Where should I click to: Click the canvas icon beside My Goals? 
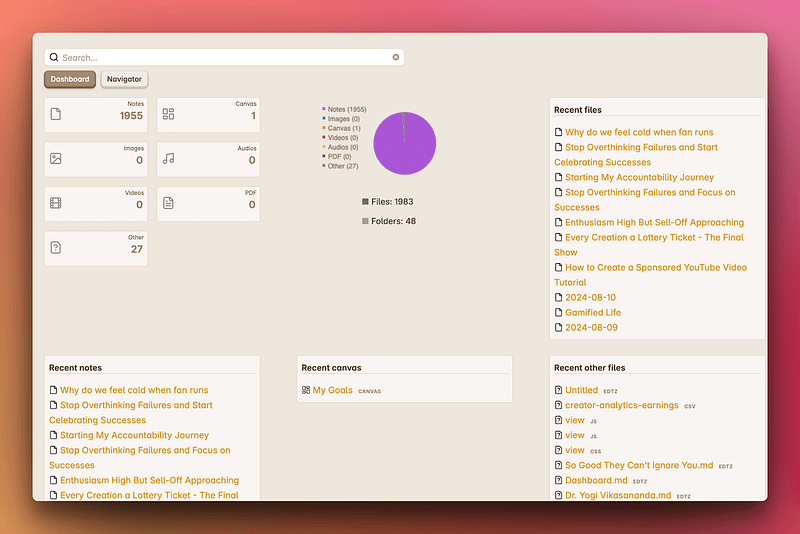pyautogui.click(x=306, y=390)
